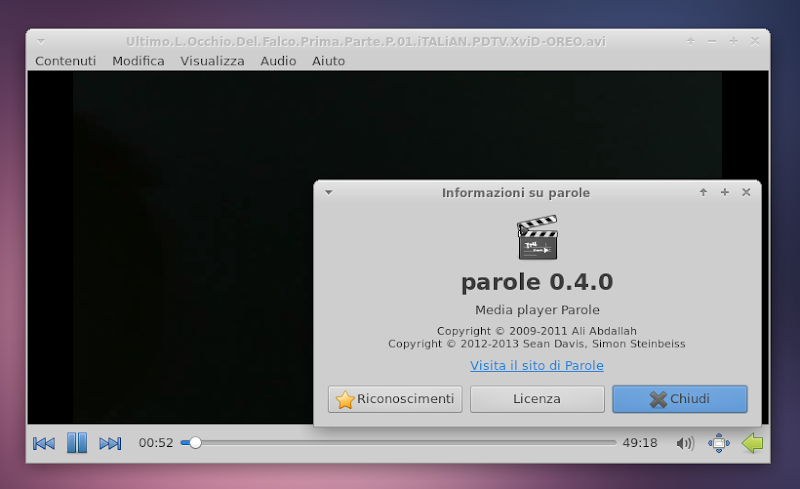Maximize the main Parole player window
The height and width of the screenshot is (489, 800).
pos(733,41)
